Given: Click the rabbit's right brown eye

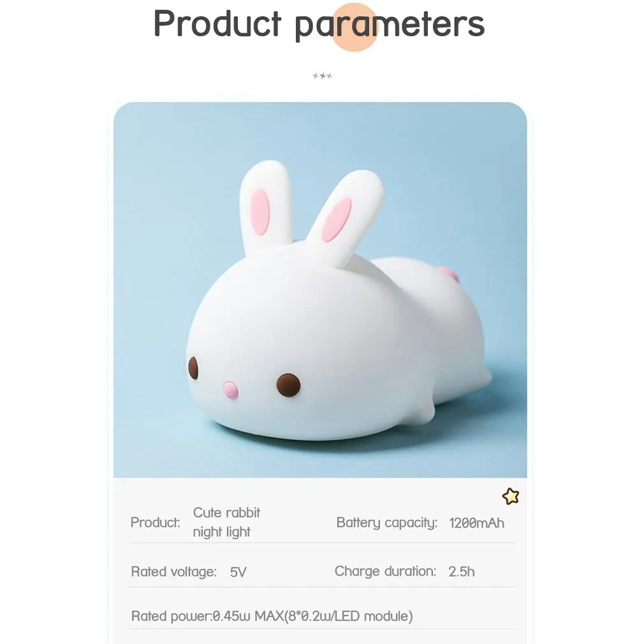Looking at the screenshot, I should pos(288,385).
